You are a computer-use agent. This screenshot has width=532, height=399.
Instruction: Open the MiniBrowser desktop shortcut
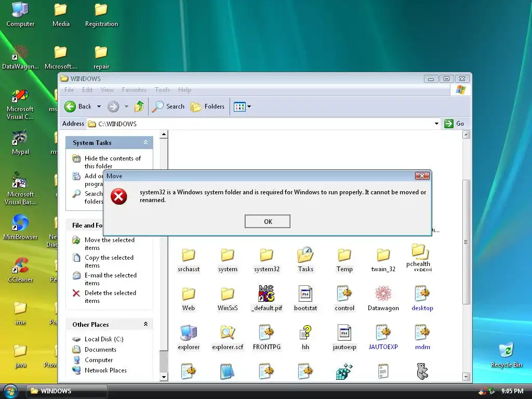click(20, 227)
